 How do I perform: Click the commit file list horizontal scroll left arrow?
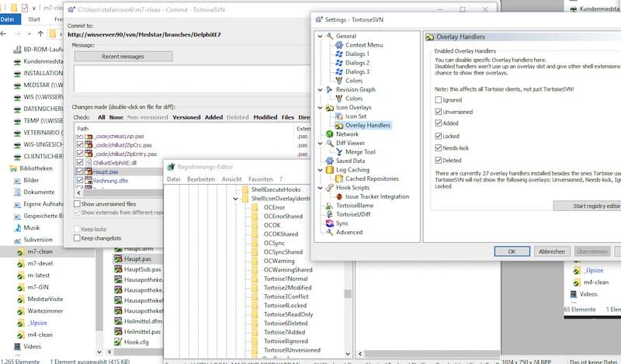79,193
